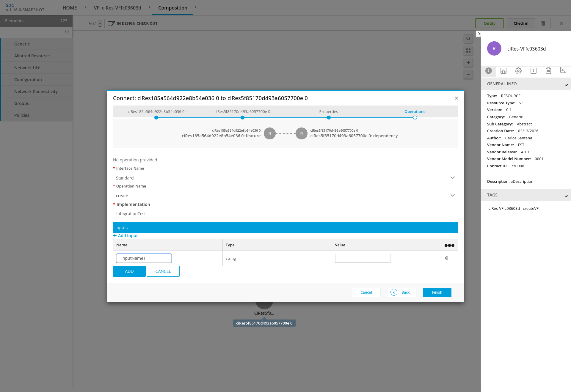Open the deployment artifacts clipboard icon tab

(548, 71)
